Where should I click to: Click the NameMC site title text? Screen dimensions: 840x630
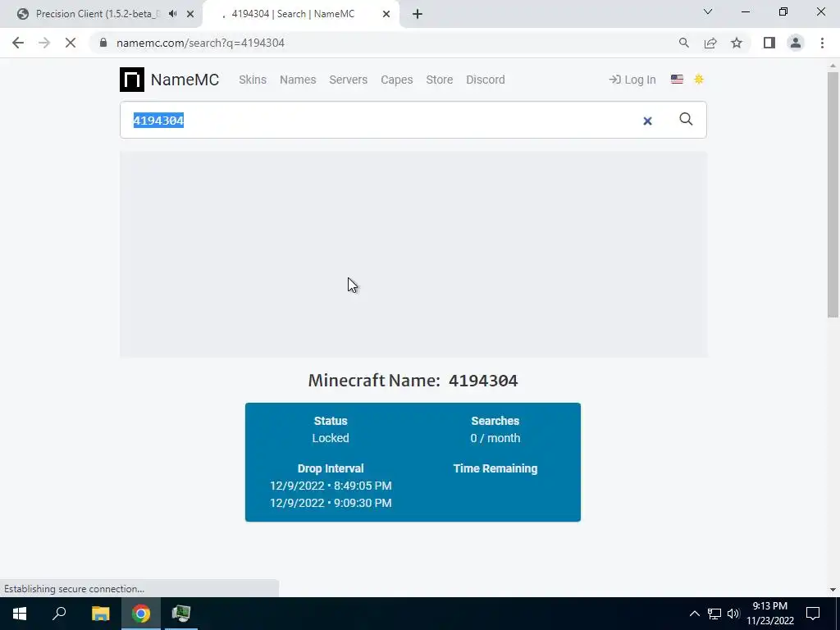(185, 80)
